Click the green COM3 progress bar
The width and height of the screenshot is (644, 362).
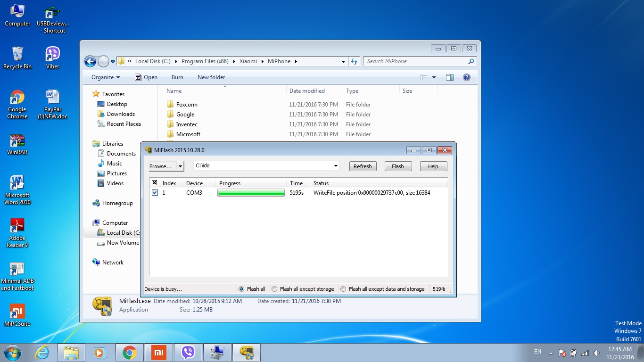(x=251, y=193)
